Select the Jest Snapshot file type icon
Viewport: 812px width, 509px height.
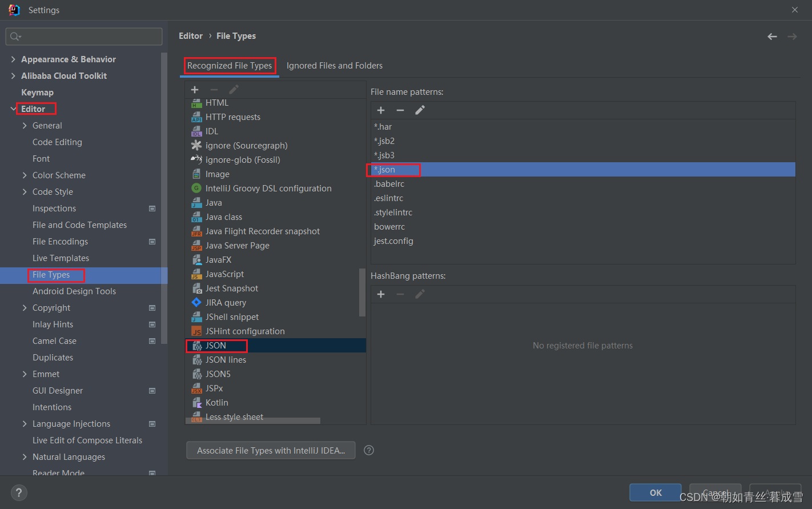(196, 288)
